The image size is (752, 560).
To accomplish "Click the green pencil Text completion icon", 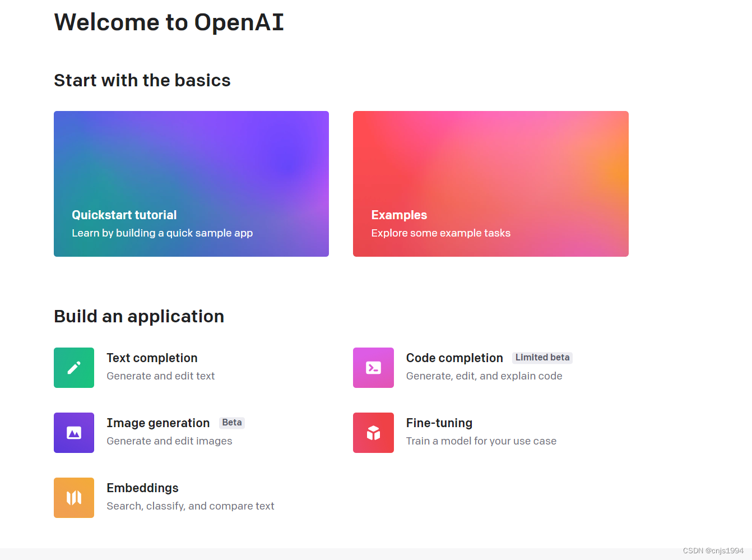I will (x=74, y=368).
